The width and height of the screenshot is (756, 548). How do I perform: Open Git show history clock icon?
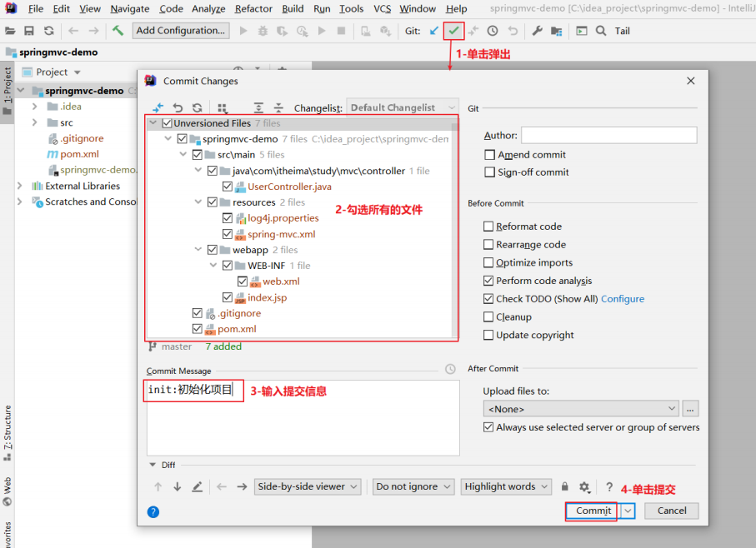[x=493, y=31]
